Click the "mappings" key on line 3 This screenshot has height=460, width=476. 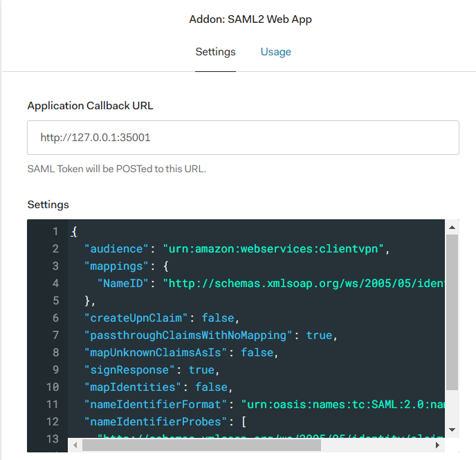(x=116, y=266)
